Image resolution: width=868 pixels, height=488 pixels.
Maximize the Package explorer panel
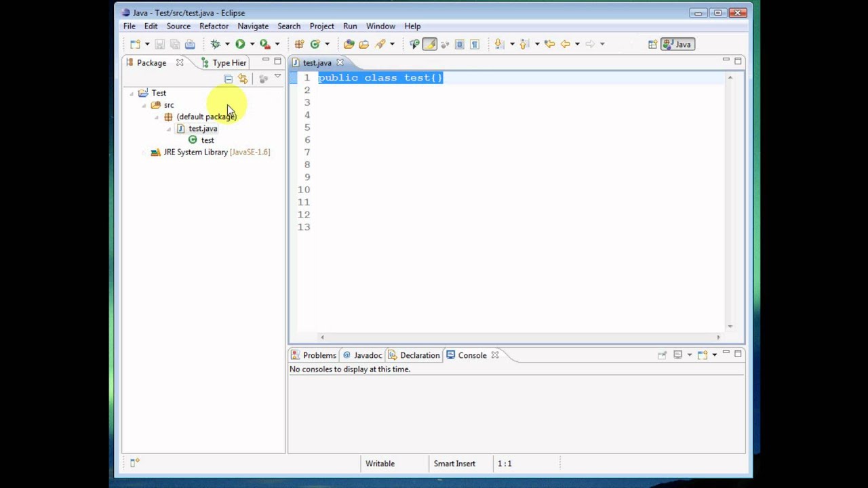coord(277,61)
